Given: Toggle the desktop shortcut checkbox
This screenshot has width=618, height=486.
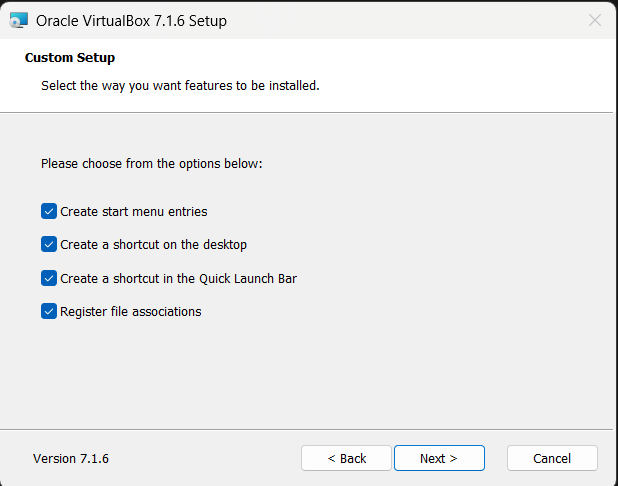Looking at the screenshot, I should pos(49,244).
